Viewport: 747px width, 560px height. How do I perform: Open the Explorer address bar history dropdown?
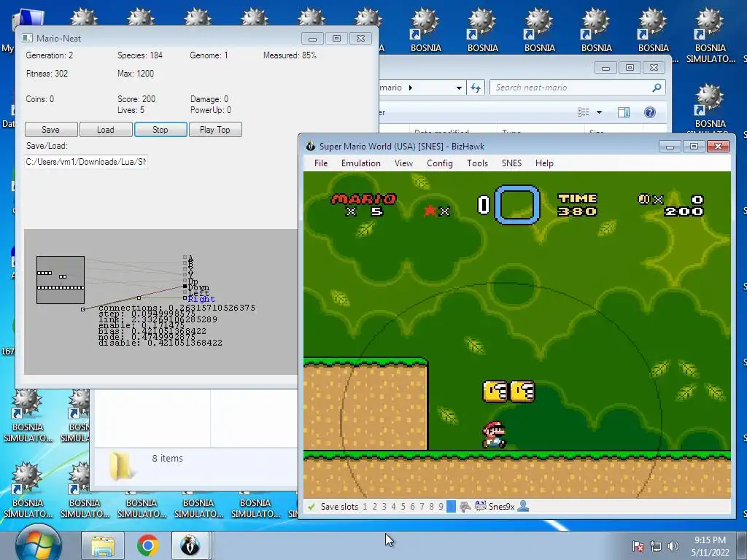pyautogui.click(x=459, y=88)
